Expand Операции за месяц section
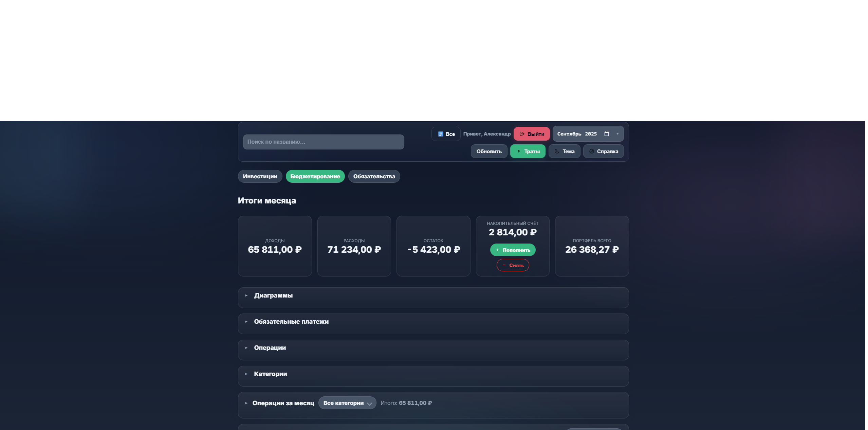Image resolution: width=868 pixels, height=430 pixels. (x=283, y=403)
